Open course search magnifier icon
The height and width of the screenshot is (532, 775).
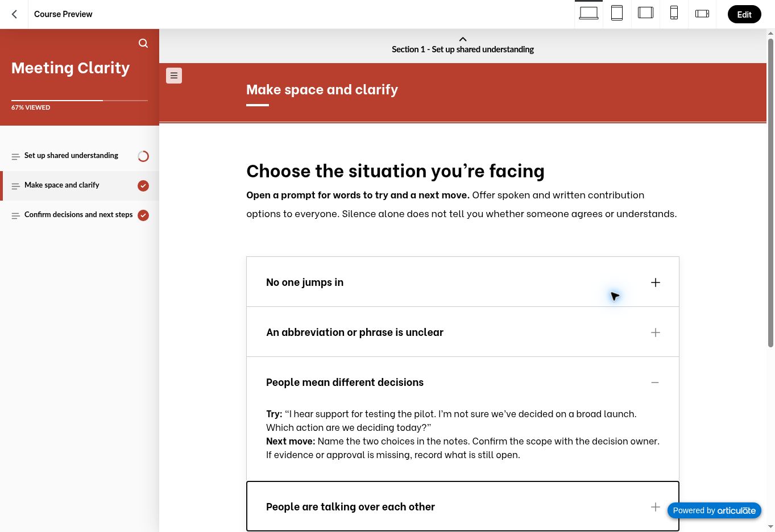click(x=143, y=43)
